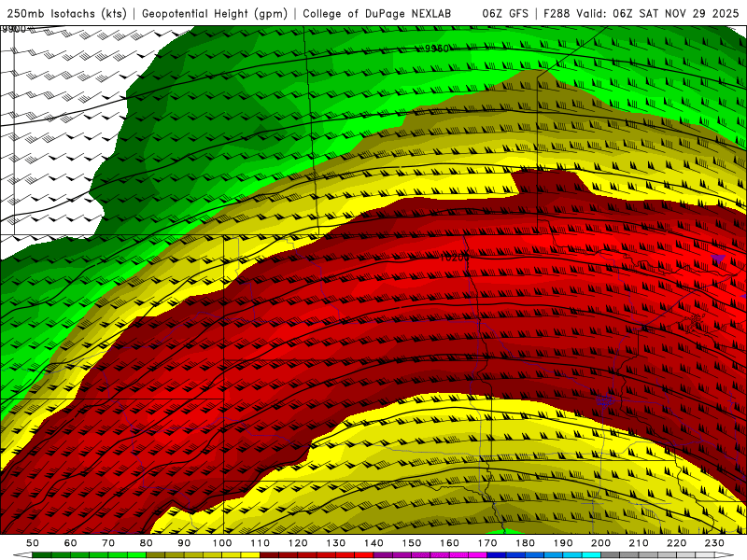Click the 200 value on the legend scale
The height and width of the screenshot is (560, 747).
600,543
